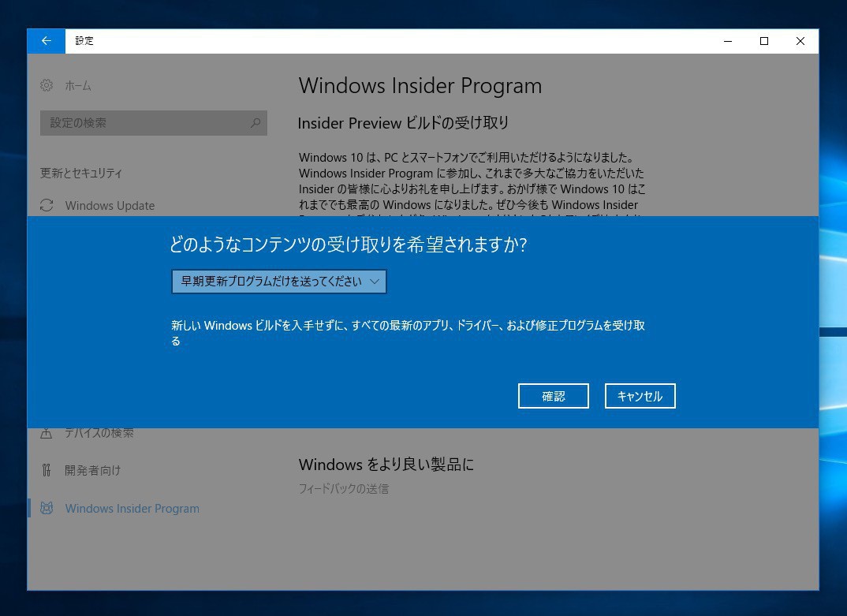Go to ホーム in the sidebar
The image size is (847, 616).
click(x=78, y=85)
